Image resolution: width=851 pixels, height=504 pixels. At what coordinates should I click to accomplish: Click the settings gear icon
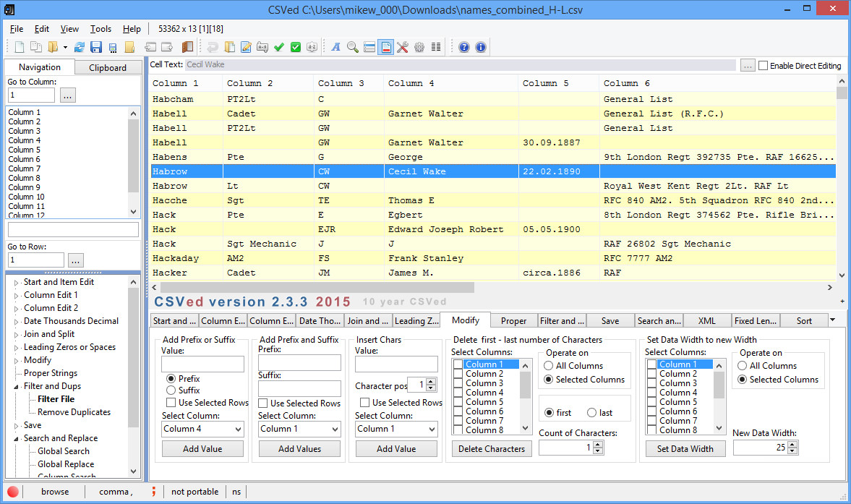coord(419,46)
